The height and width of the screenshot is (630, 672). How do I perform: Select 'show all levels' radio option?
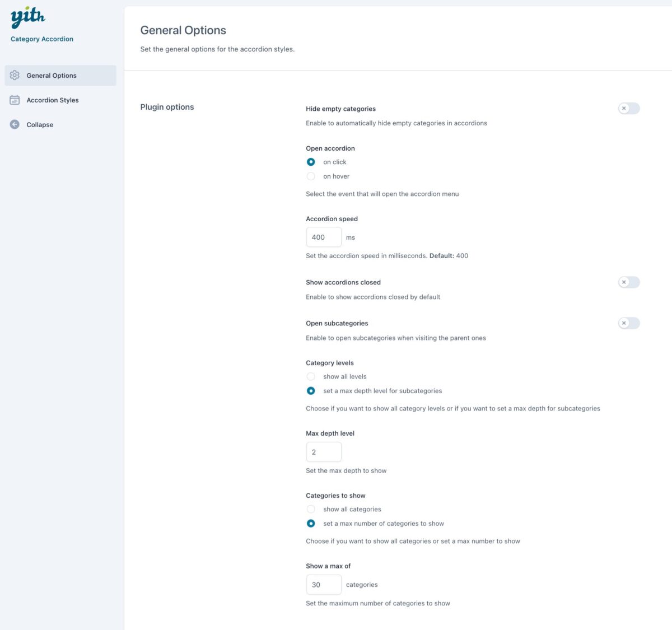point(311,377)
